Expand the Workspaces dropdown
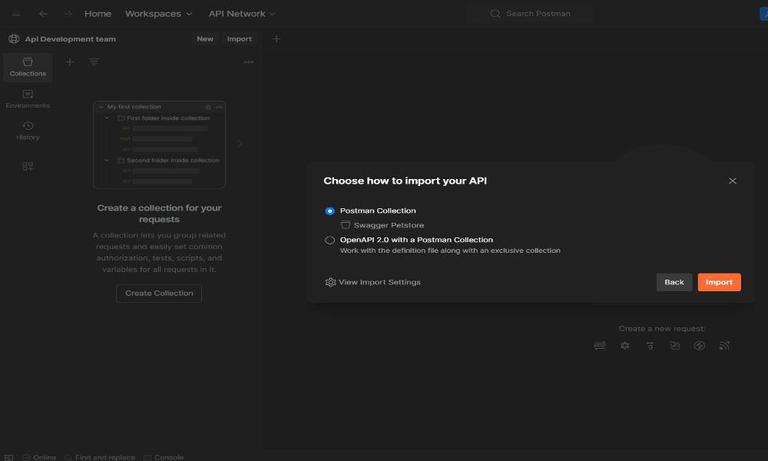The width and height of the screenshot is (768, 461). coord(159,14)
